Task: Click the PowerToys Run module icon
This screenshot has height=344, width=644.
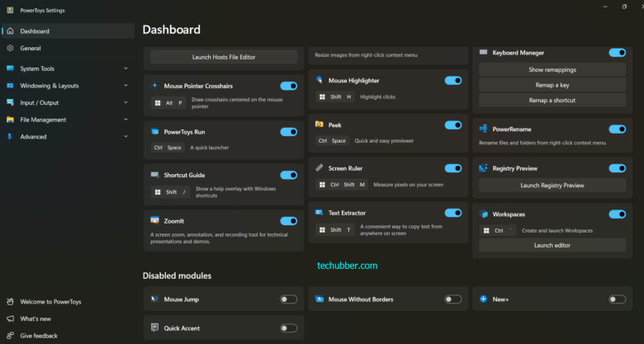Action: pyautogui.click(x=155, y=131)
